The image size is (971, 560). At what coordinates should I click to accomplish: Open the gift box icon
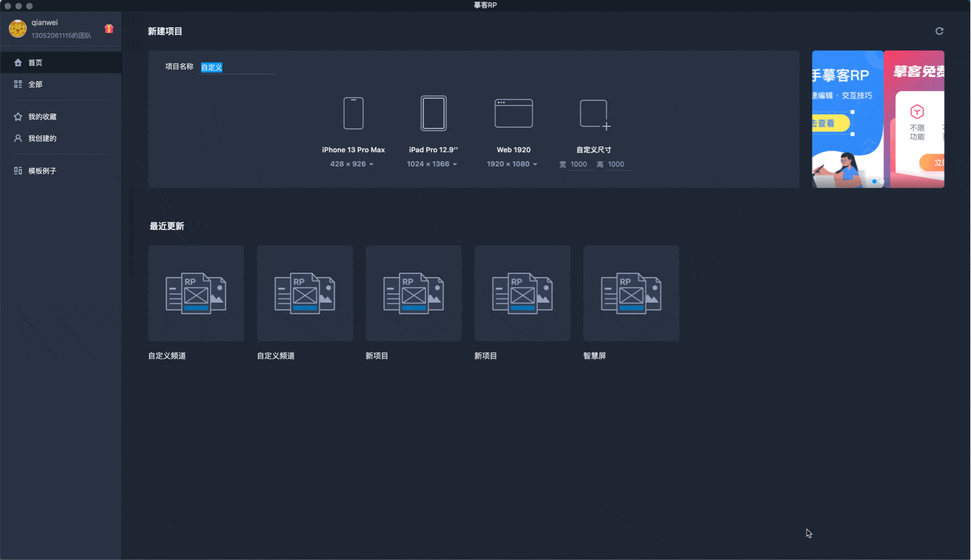click(109, 28)
